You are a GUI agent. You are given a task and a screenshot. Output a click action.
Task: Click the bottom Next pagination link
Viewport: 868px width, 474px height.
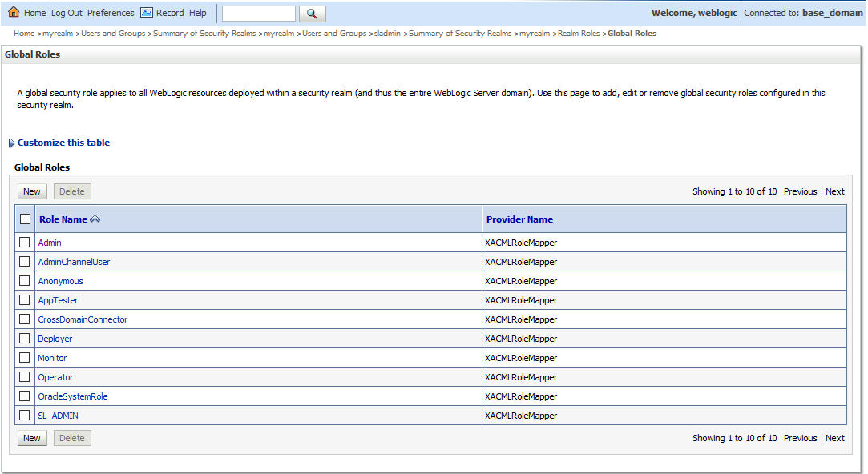[835, 438]
